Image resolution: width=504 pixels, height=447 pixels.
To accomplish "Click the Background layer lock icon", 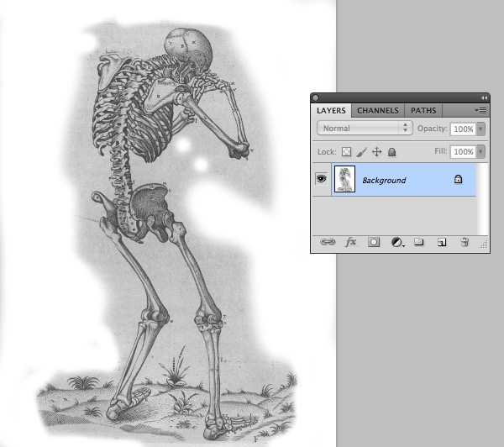I will 458,179.
